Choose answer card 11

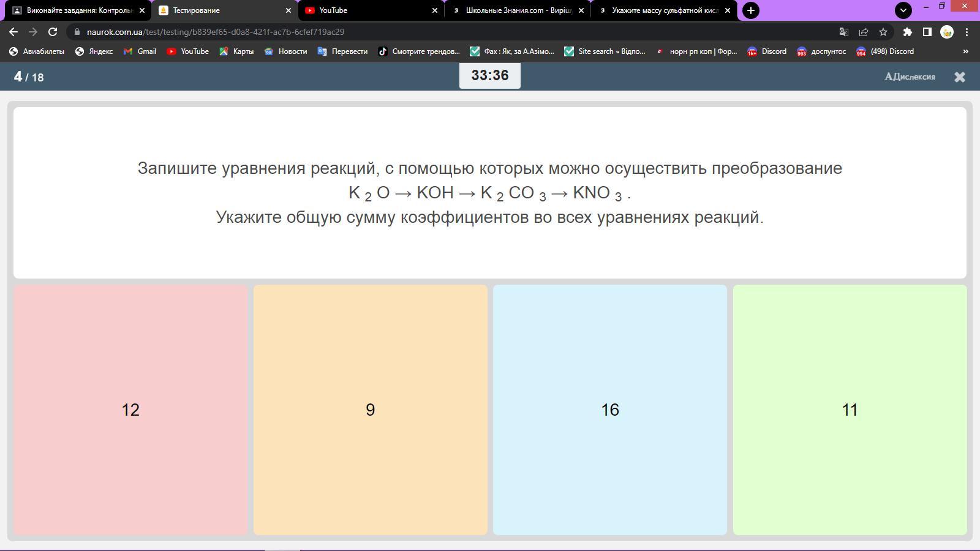[850, 410]
